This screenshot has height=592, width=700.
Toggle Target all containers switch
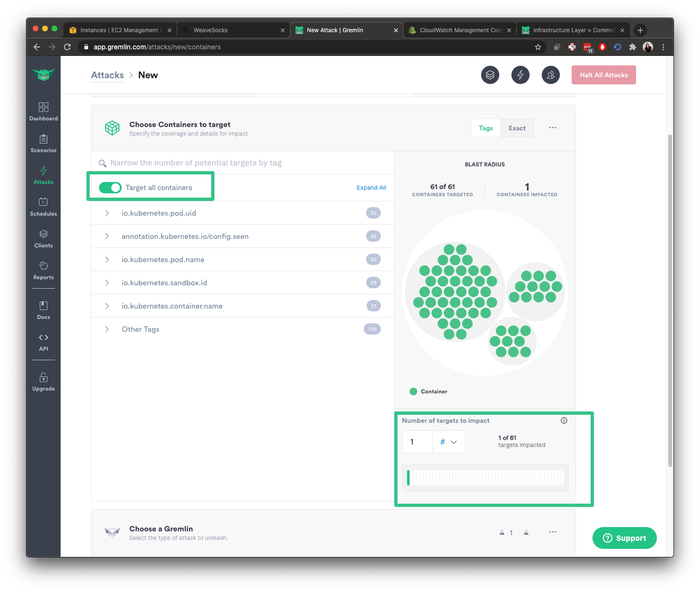point(110,188)
